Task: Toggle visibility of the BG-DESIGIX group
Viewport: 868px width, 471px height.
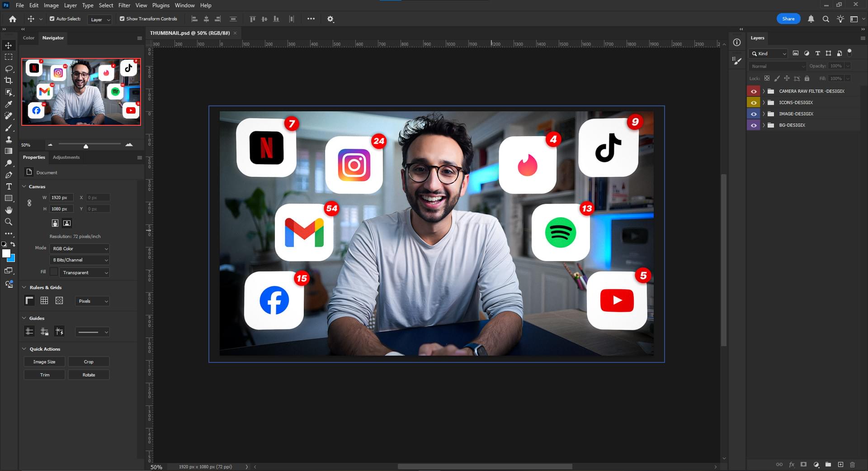Action: 753,125
